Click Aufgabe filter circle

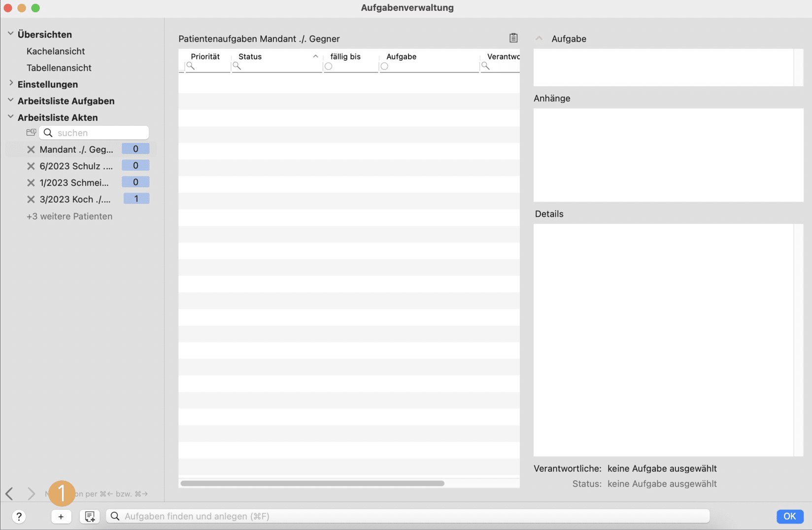[x=384, y=66]
